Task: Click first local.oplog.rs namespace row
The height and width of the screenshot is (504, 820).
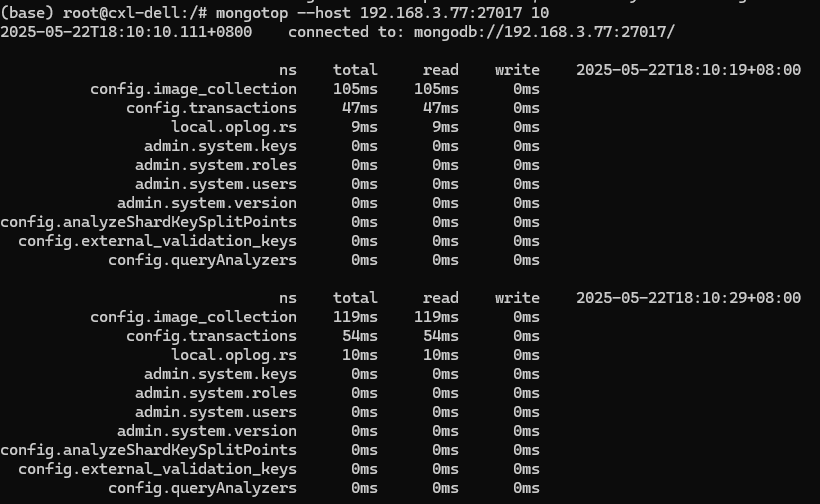Action: (234, 127)
